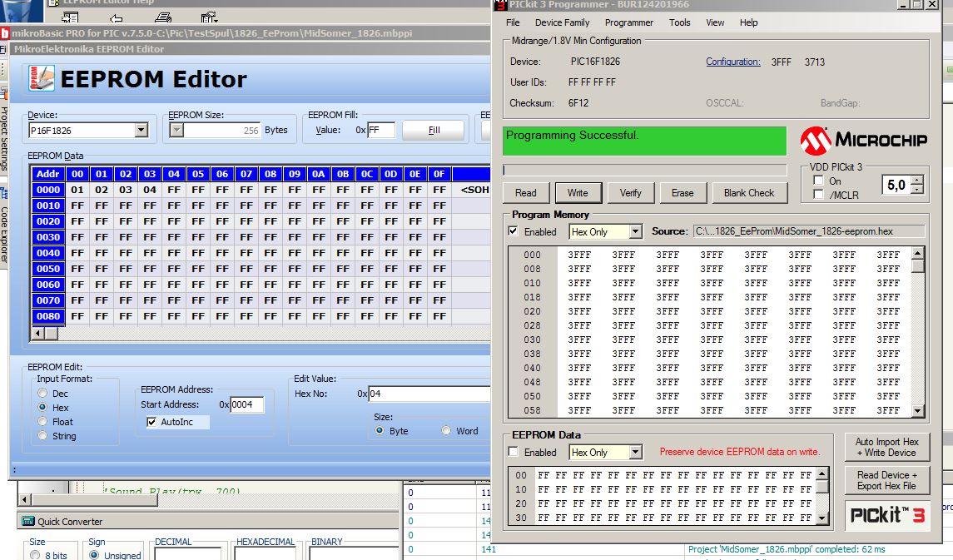Click the Blank Check button

pos(749,192)
